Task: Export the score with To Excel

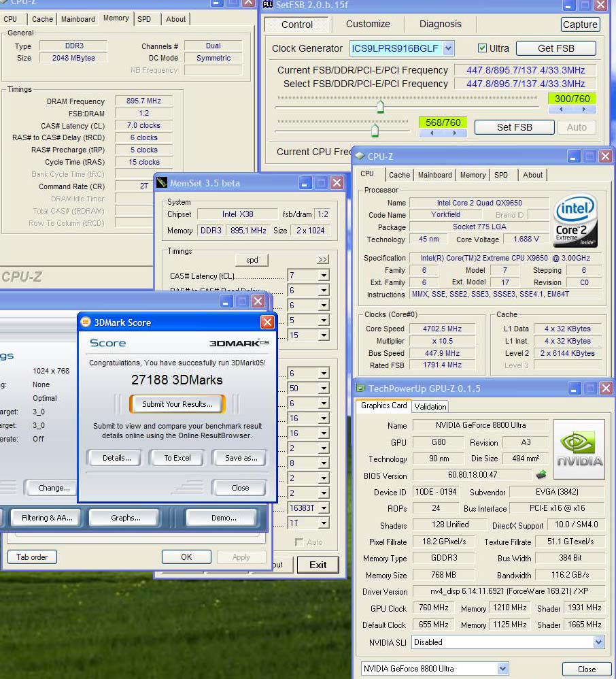Action: click(177, 458)
